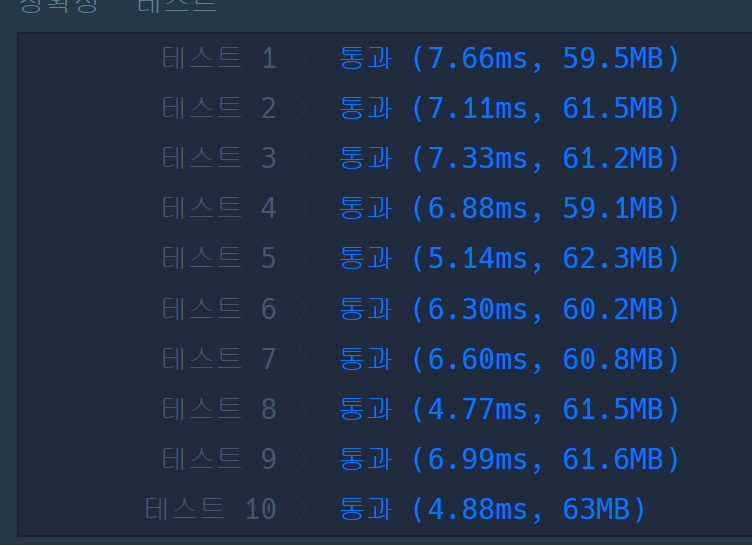Click result 통과 (6.88ms, 59.1MB)
This screenshot has width=752, height=546.
click(509, 209)
